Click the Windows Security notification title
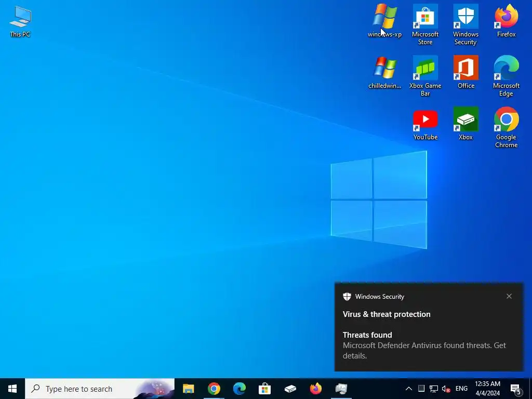This screenshot has width=532, height=399. coord(380,297)
